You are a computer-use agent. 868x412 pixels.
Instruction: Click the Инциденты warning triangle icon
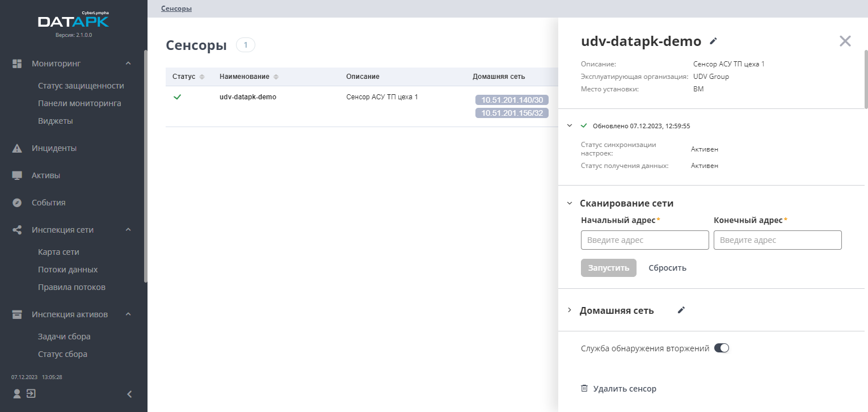(x=17, y=149)
